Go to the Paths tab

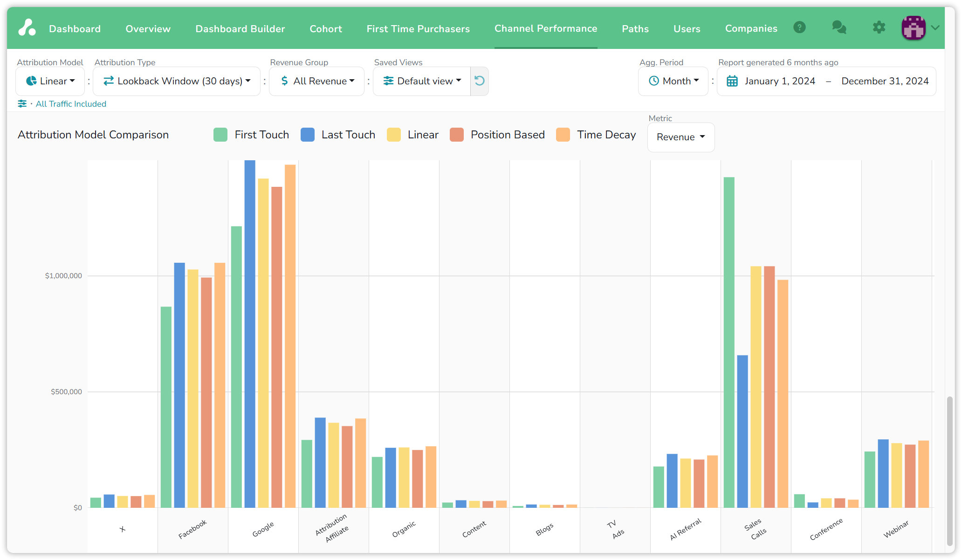coord(635,29)
